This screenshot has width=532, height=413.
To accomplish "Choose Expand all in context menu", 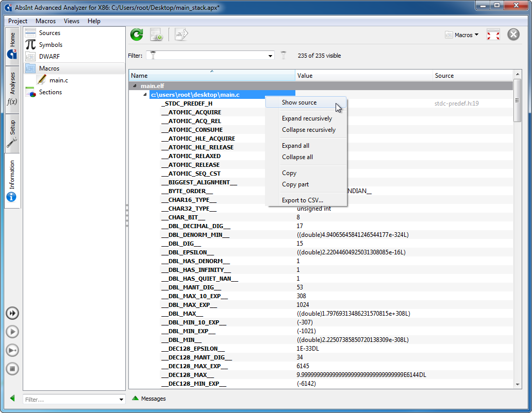I will tap(306, 146).
